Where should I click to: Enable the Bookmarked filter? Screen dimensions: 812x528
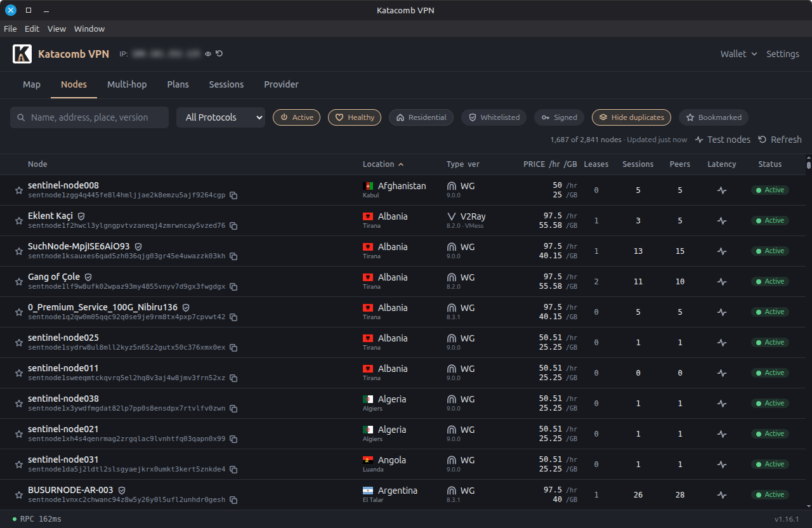714,117
